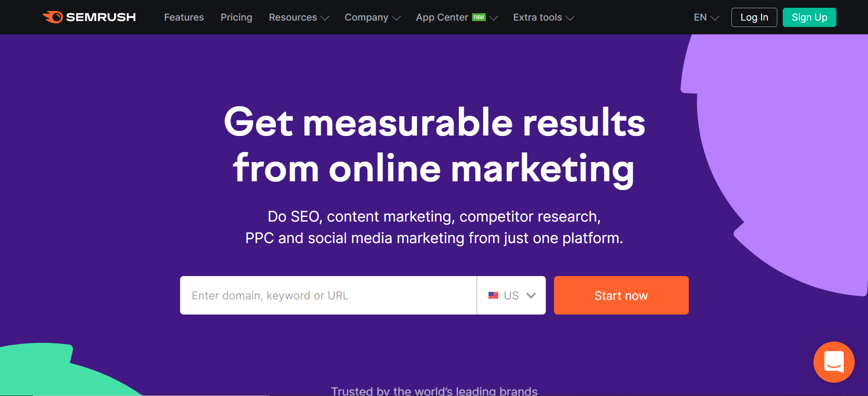Click the SEMRUSH wordmark text

[x=101, y=17]
